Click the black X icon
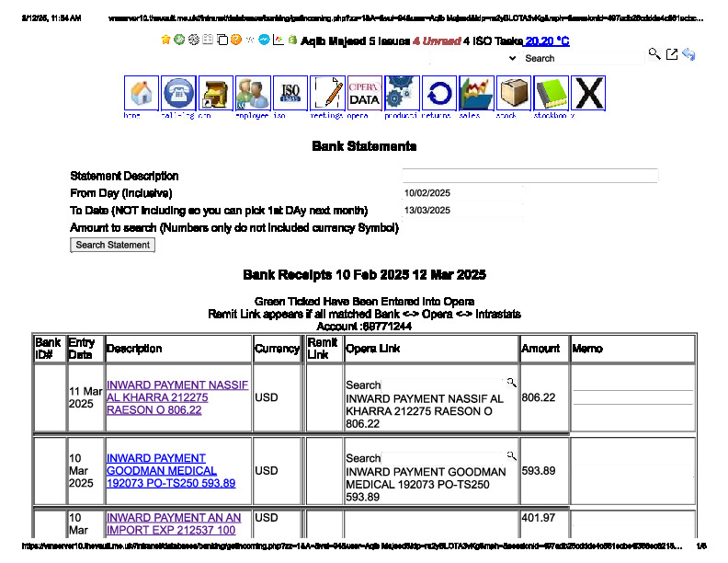Image resolution: width=728 pixels, height=563 pixels. [588, 94]
